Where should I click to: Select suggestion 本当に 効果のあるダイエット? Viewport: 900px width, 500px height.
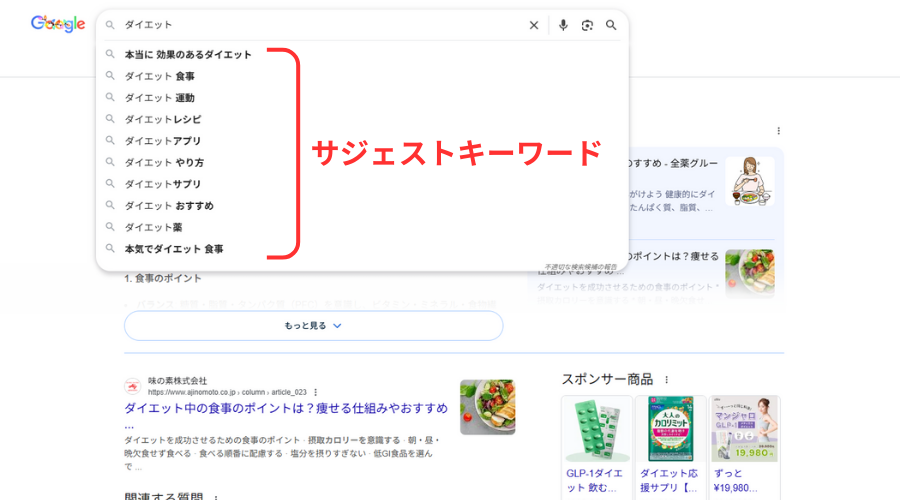coord(188,55)
